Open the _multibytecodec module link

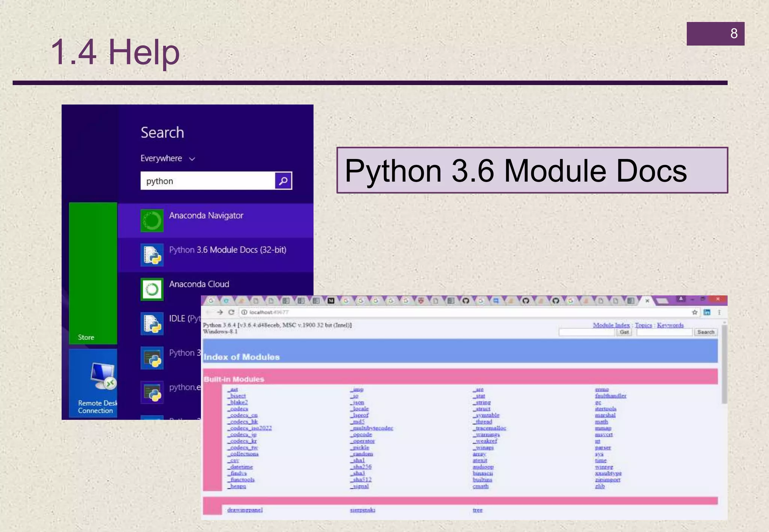[372, 428]
